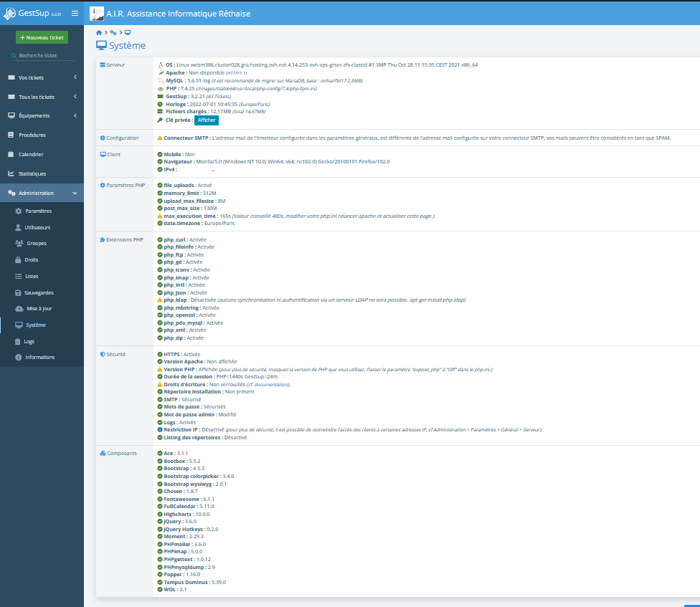This screenshot has width=700, height=607.
Task: Click the php_ldap warning icon
Action: click(160, 300)
